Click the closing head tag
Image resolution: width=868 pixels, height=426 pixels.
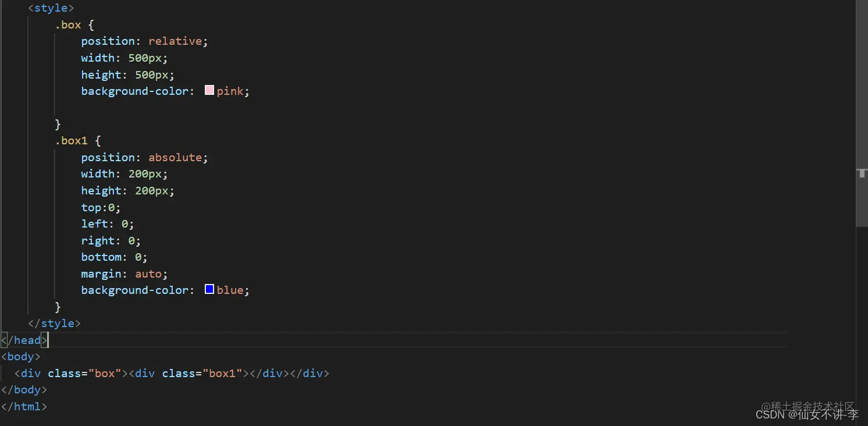[24, 340]
